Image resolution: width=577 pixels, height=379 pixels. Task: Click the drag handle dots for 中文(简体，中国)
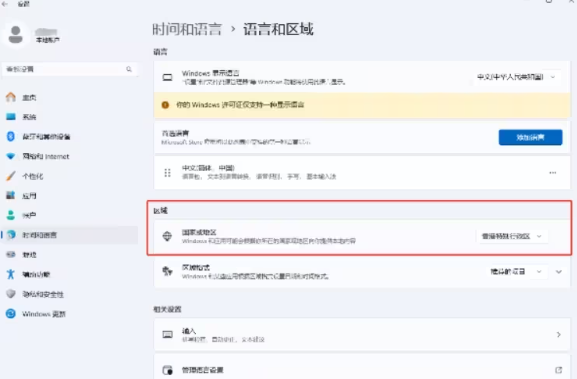pos(167,173)
